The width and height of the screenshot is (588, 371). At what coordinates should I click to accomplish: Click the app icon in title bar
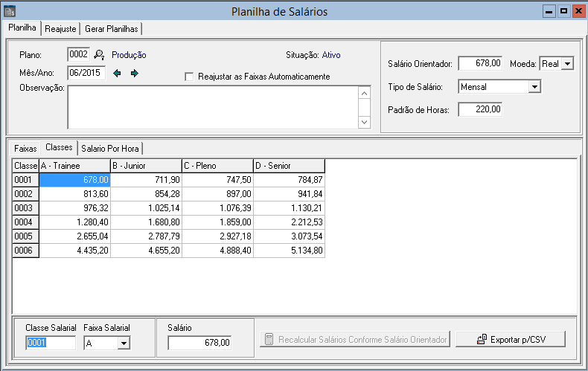[10, 12]
